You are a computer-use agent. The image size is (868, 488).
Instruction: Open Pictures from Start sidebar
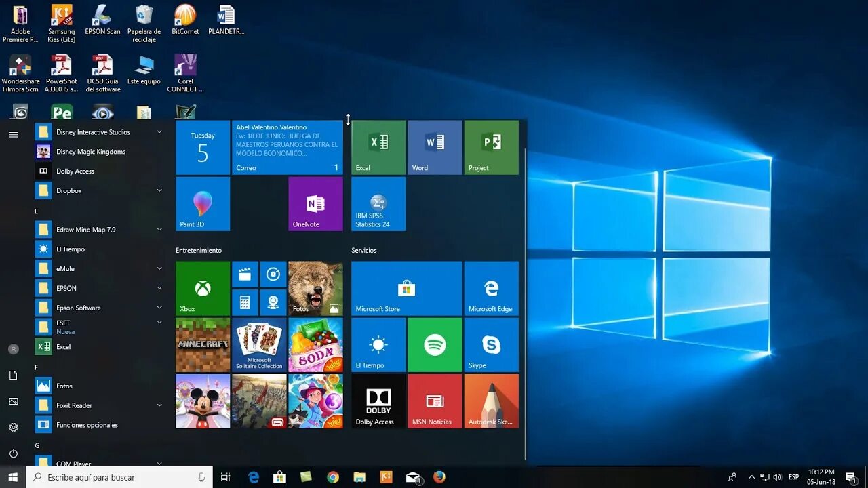[x=13, y=401]
